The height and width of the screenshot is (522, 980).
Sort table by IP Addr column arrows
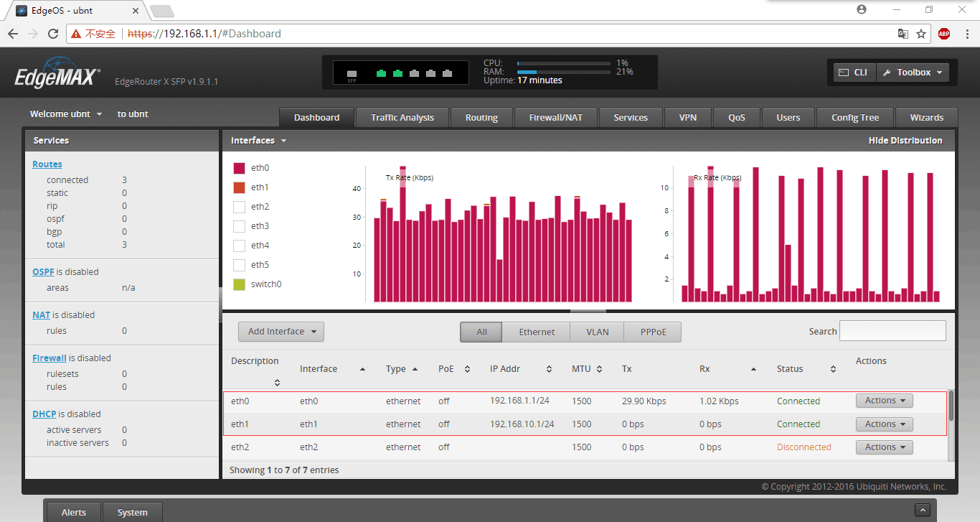click(549, 369)
